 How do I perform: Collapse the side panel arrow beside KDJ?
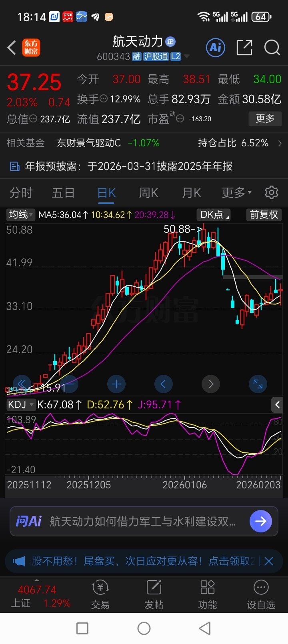pyautogui.click(x=277, y=405)
